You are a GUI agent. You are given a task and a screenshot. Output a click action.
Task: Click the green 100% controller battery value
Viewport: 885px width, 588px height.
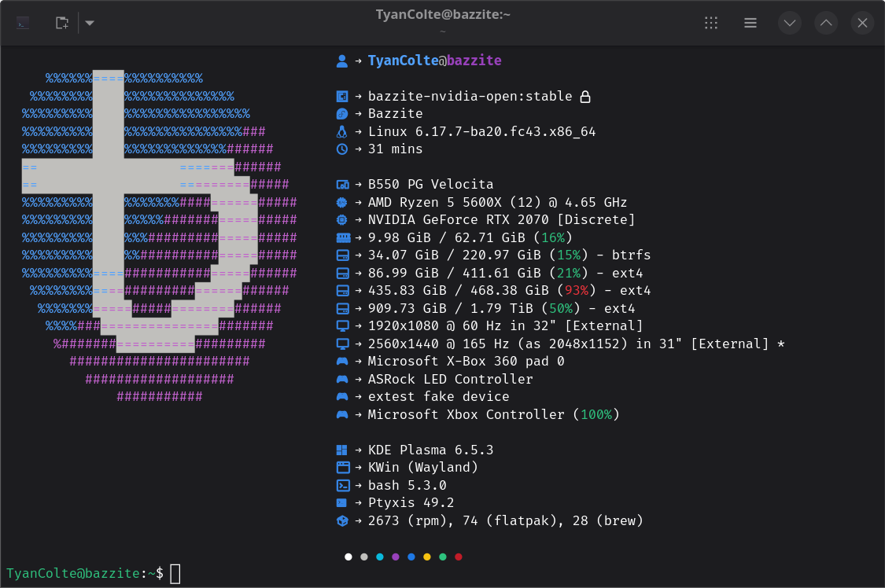point(596,415)
